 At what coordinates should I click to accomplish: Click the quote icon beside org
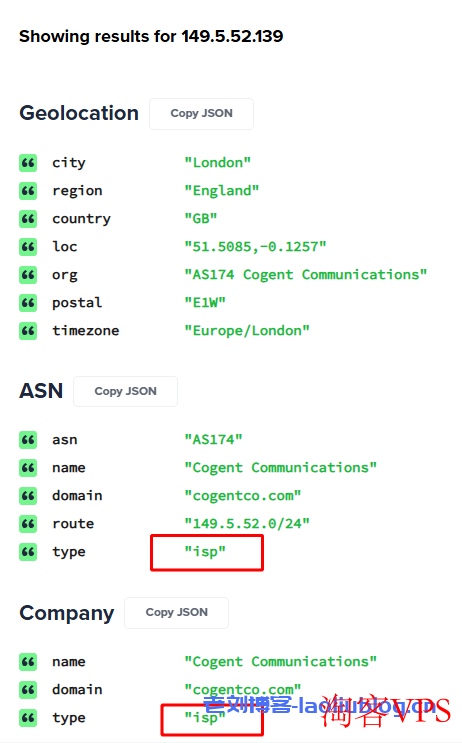[28, 275]
